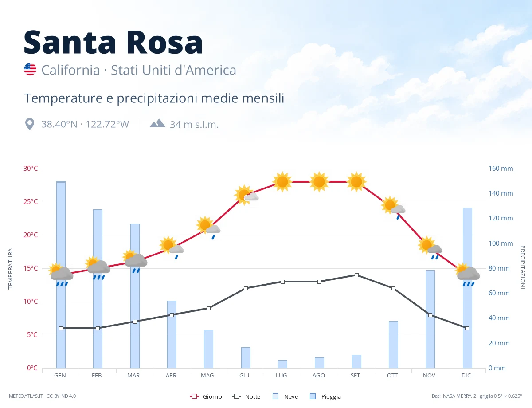Click the TEMPERATURA axis title
Image resolution: width=532 pixels, height=408 pixels.
point(11,269)
